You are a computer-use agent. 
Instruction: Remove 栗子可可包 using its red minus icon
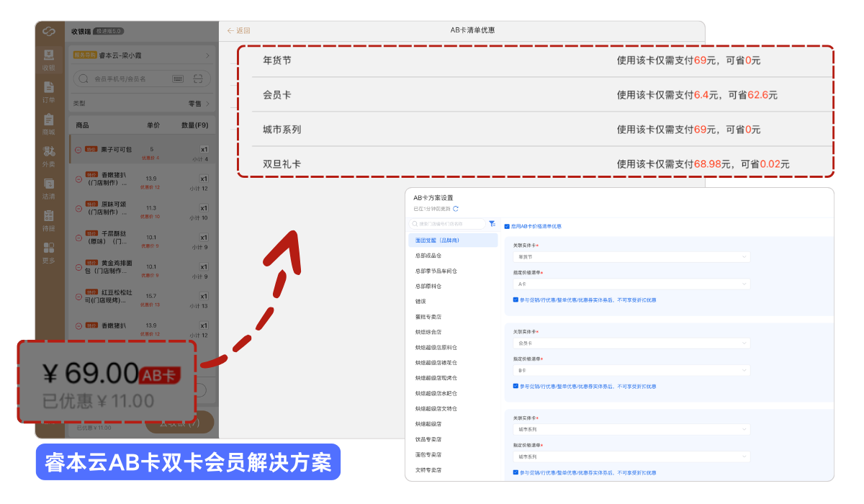pyautogui.click(x=78, y=149)
